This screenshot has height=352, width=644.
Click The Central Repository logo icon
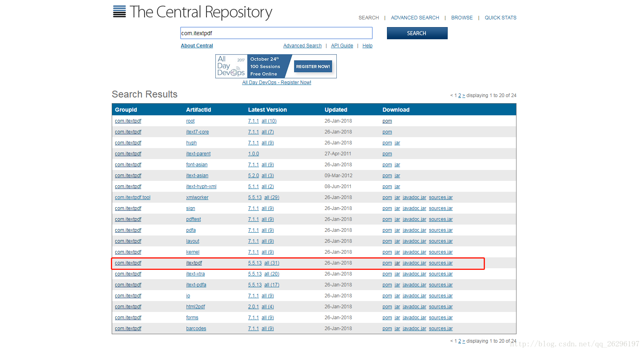pyautogui.click(x=119, y=12)
